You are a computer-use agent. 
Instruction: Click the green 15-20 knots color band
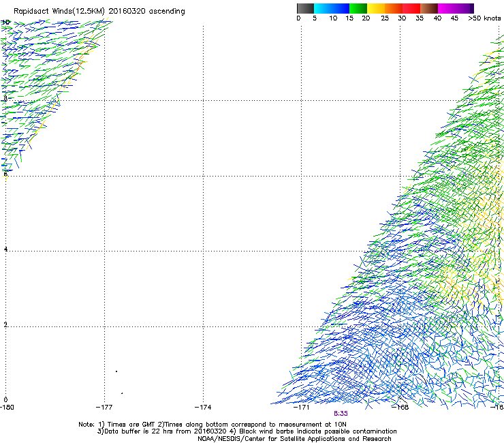[x=358, y=8]
